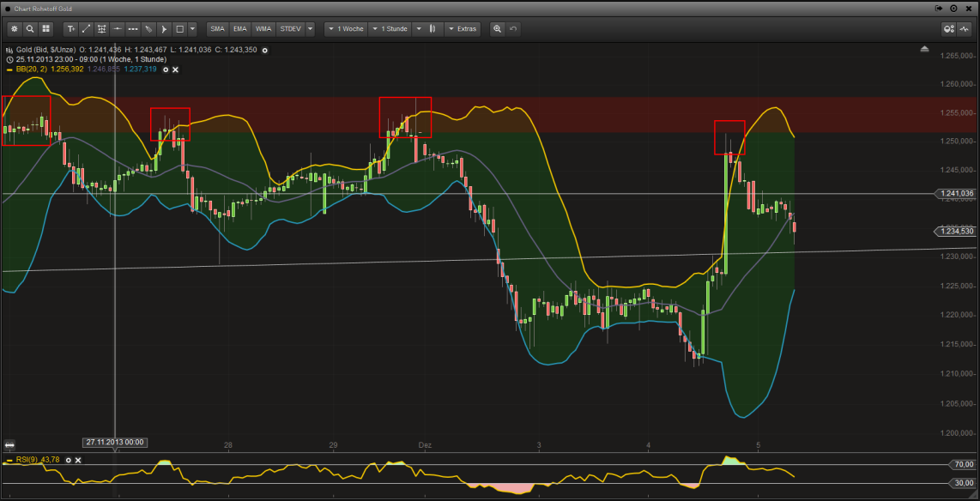Image resolution: width=980 pixels, height=501 pixels.
Task: Select the magnifier search tool
Action: 32,28
